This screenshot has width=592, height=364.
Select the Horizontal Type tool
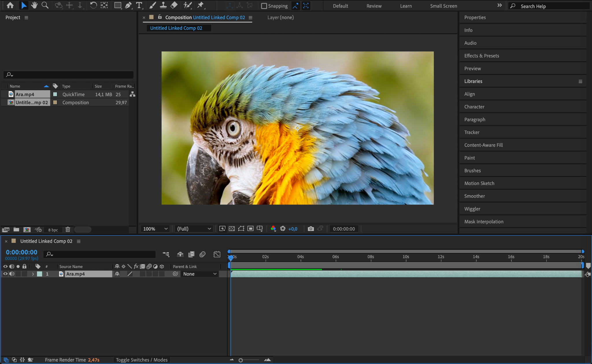pyautogui.click(x=139, y=5)
